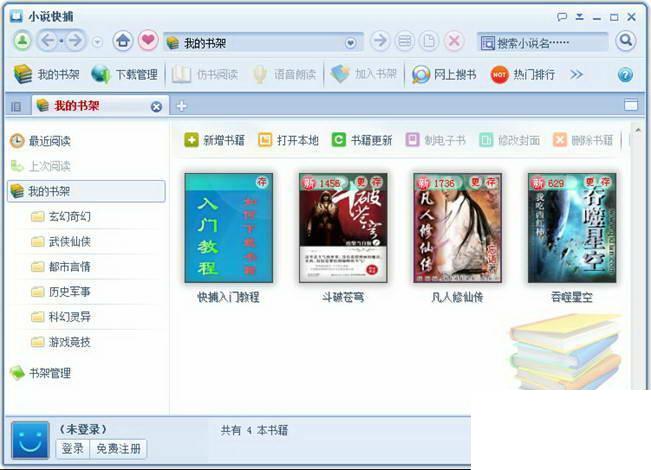This screenshot has width=651, height=470.
Task: Expand the toolbar overflow double chevron
Action: [x=576, y=75]
